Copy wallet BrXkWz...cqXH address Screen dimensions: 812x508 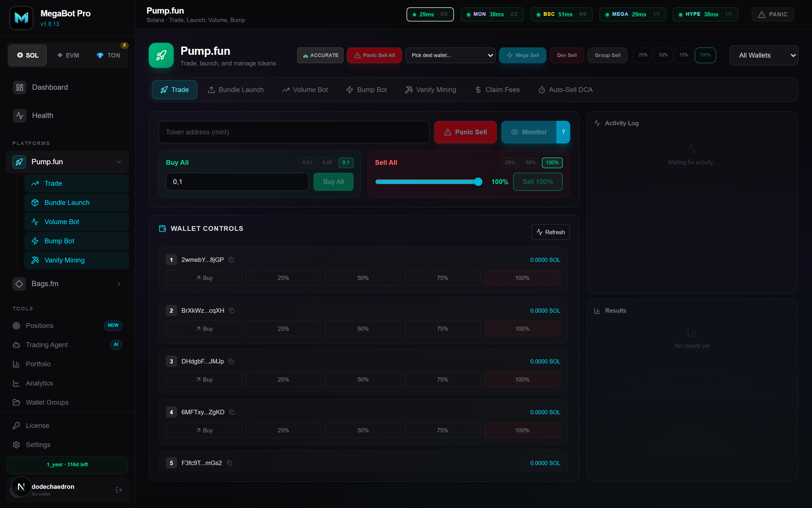pos(232,310)
